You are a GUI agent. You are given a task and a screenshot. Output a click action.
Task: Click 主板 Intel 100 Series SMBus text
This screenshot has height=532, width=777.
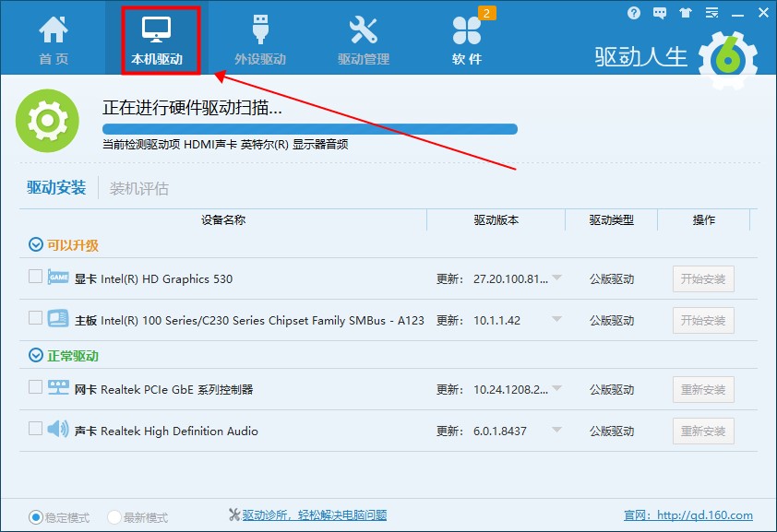(249, 321)
